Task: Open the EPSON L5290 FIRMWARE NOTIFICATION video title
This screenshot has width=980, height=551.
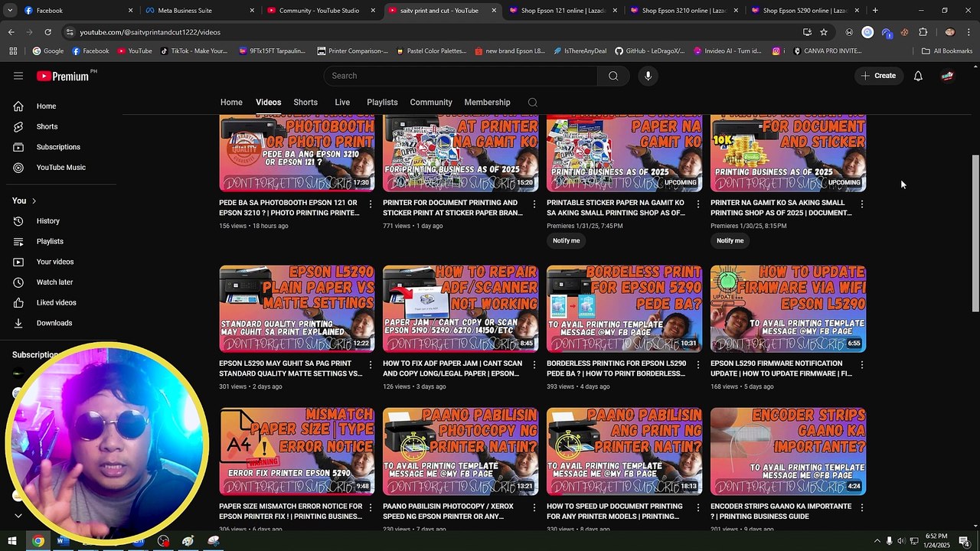Action: point(781,369)
